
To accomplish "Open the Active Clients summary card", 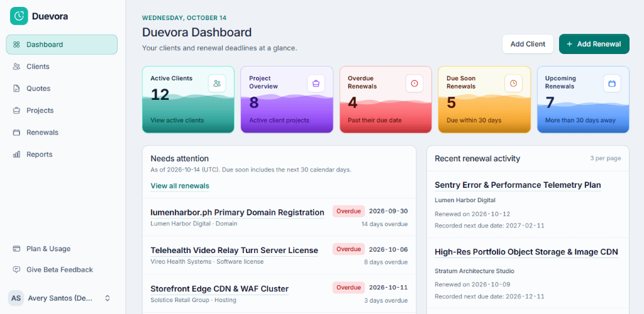I will (188, 100).
